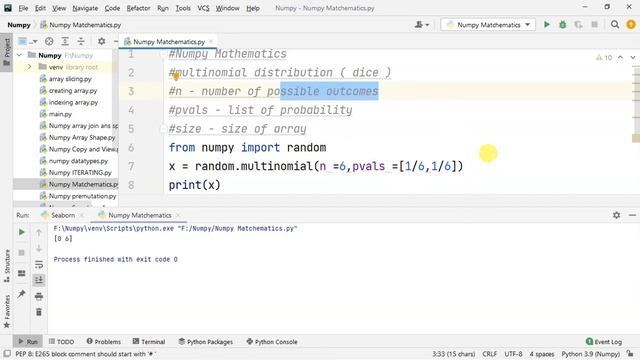Click the 10 warnings inspection indicator
This screenshot has width=640, height=360.
point(604,58)
